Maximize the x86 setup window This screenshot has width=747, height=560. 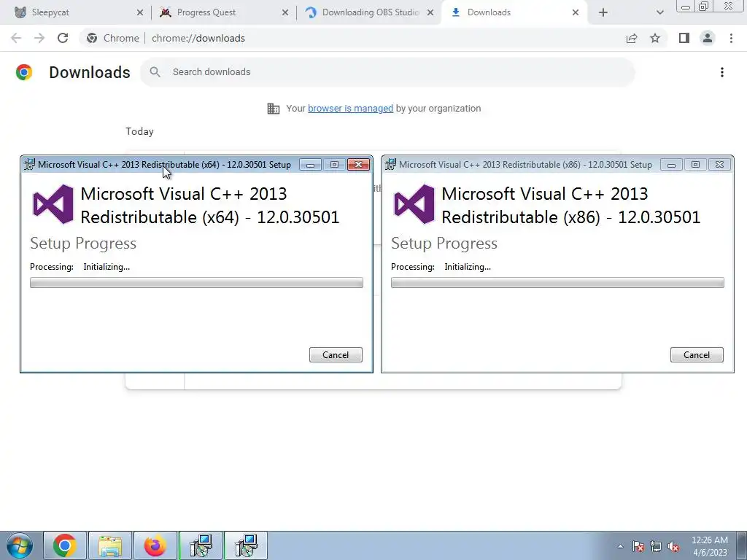[x=695, y=165]
